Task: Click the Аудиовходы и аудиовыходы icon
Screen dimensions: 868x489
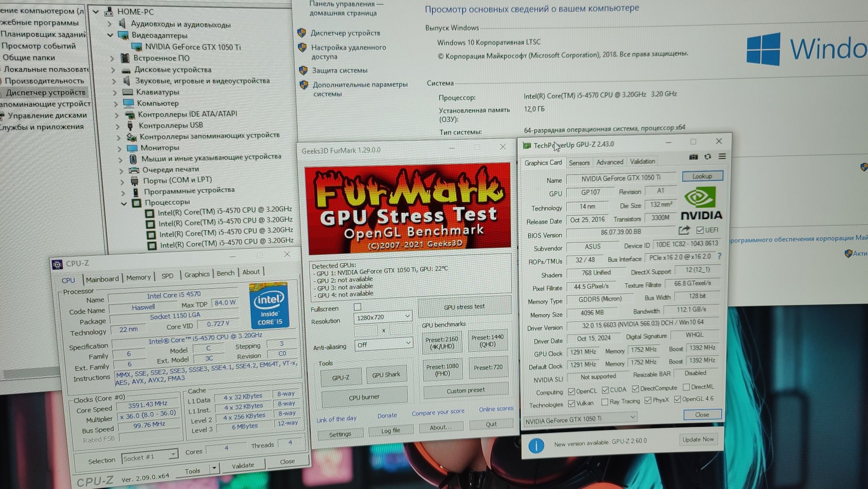Action: point(122,23)
